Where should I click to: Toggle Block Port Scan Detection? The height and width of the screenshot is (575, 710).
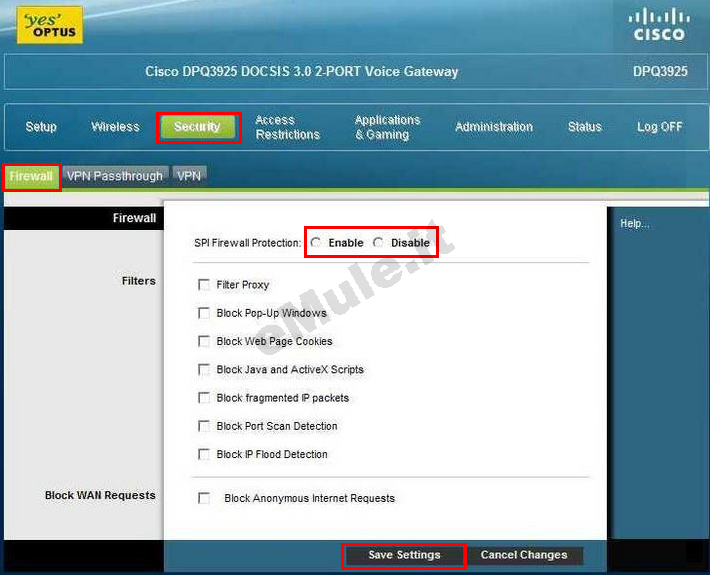pyautogui.click(x=204, y=426)
